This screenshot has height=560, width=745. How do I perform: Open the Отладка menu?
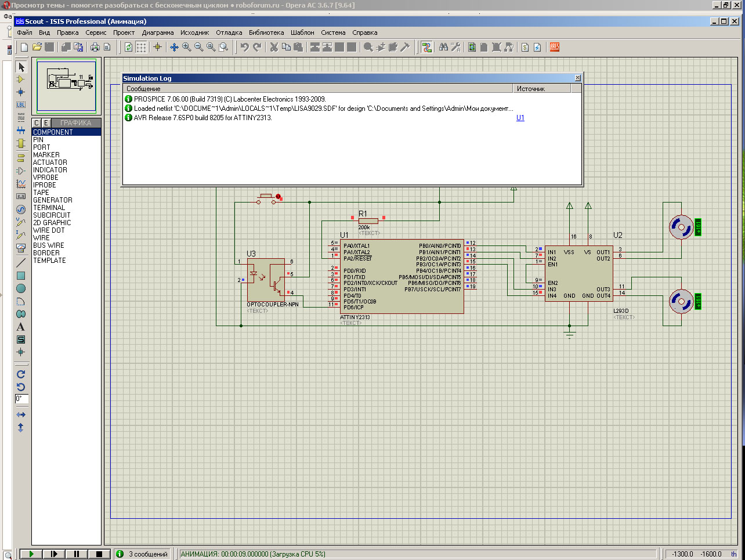point(229,32)
